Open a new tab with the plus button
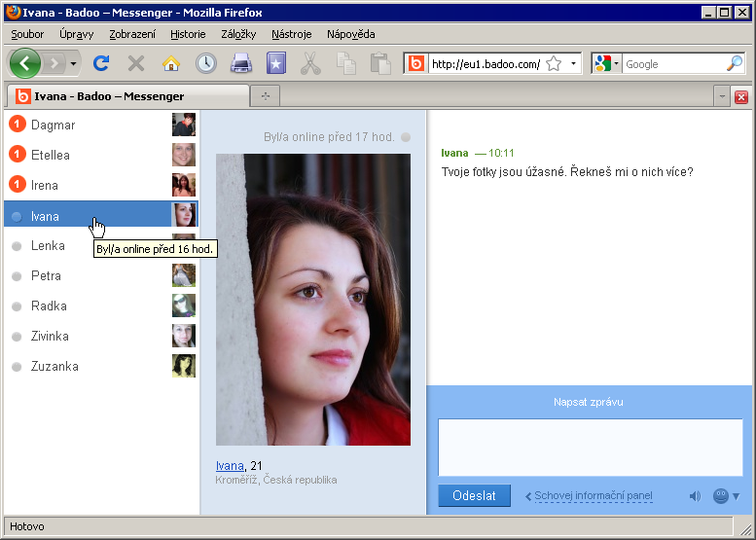This screenshot has width=756, height=540. point(266,96)
